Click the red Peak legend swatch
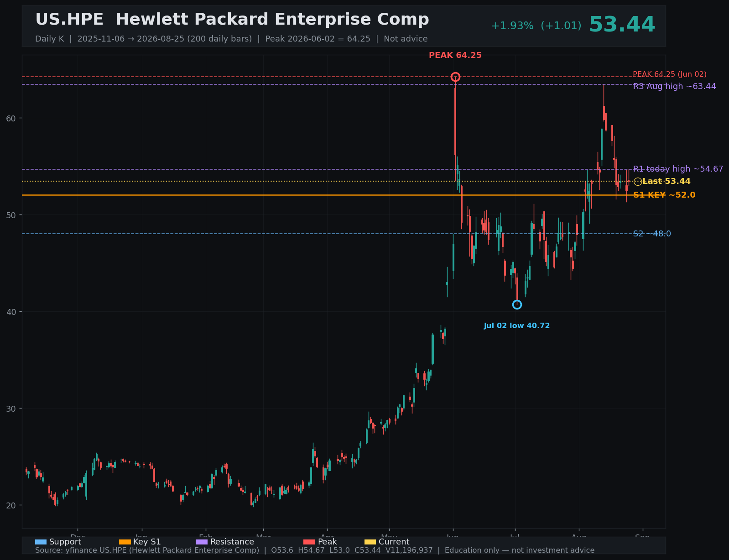Image resolution: width=729 pixels, height=560 pixels. click(309, 542)
